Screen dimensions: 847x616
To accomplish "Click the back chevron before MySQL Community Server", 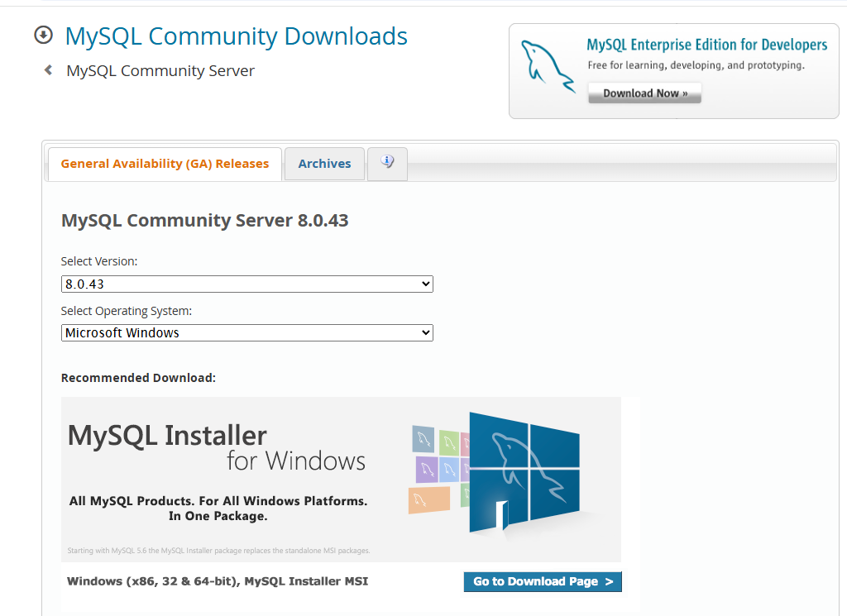I will pos(48,70).
